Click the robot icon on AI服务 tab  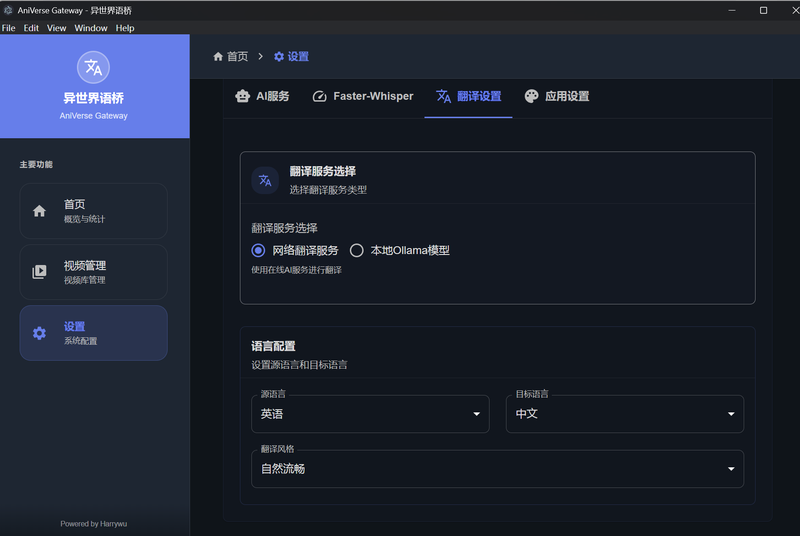click(242, 96)
